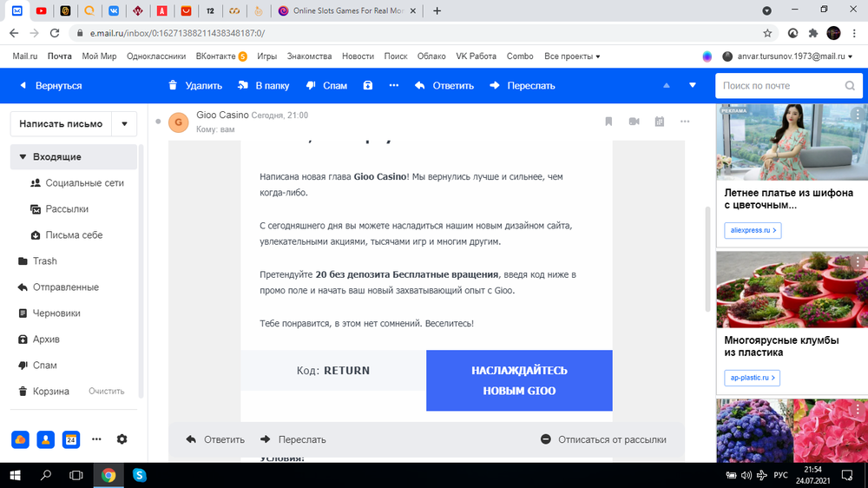This screenshot has width=868, height=488.
Task: Open the Calendar 24 icon
Action: (71, 439)
